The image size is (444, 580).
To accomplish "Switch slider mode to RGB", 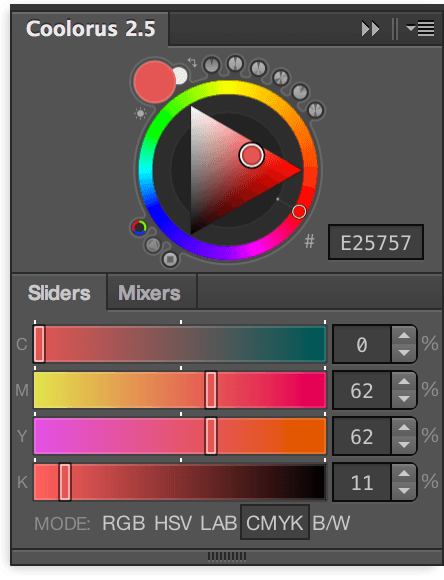I will pyautogui.click(x=124, y=523).
